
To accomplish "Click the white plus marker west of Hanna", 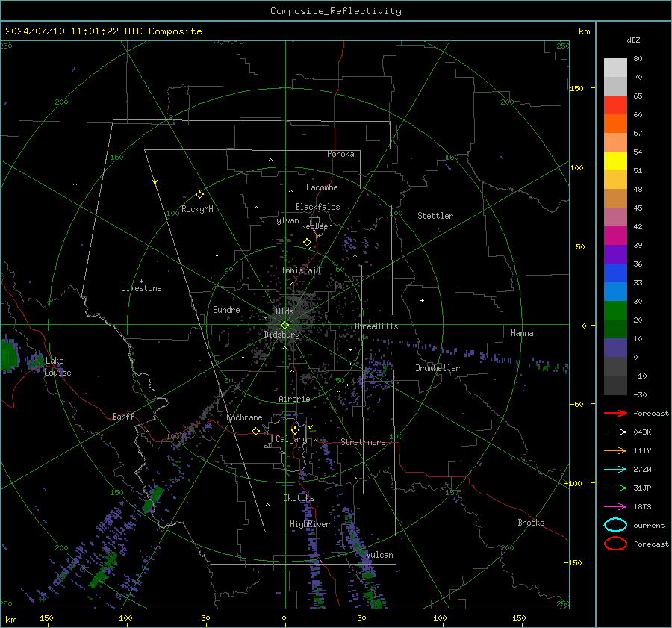I will pos(422,300).
